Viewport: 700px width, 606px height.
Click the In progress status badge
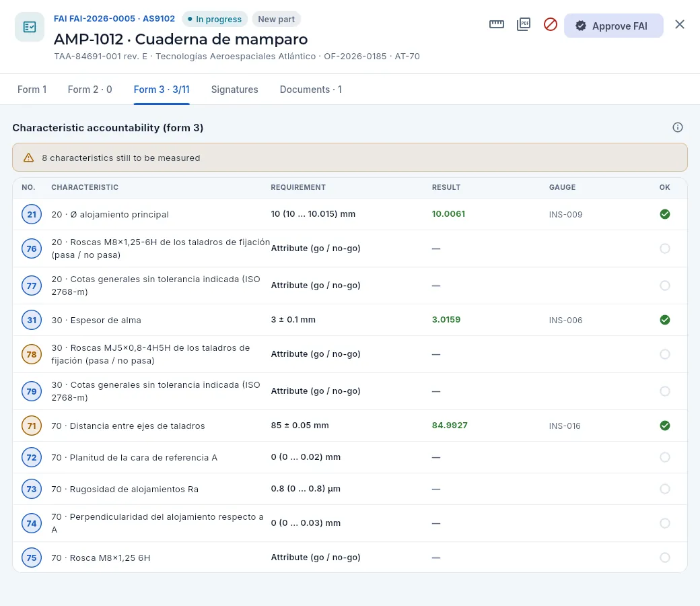[215, 20]
